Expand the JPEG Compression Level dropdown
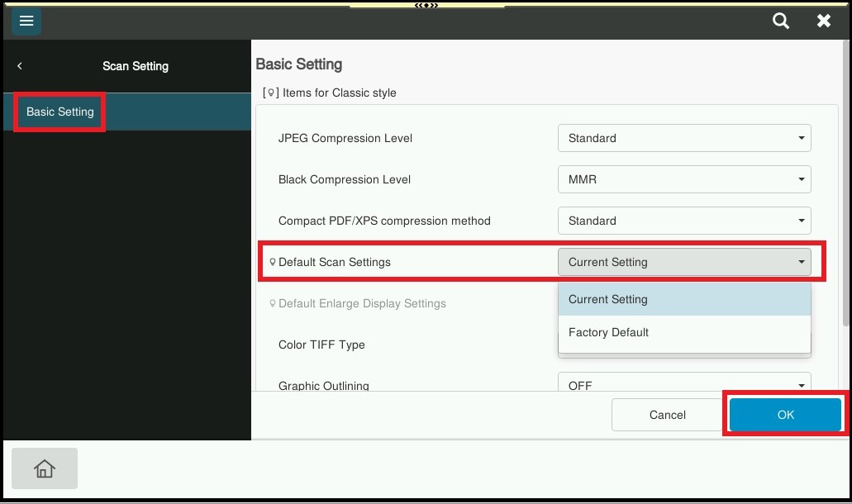This screenshot has width=852, height=504. tap(684, 138)
